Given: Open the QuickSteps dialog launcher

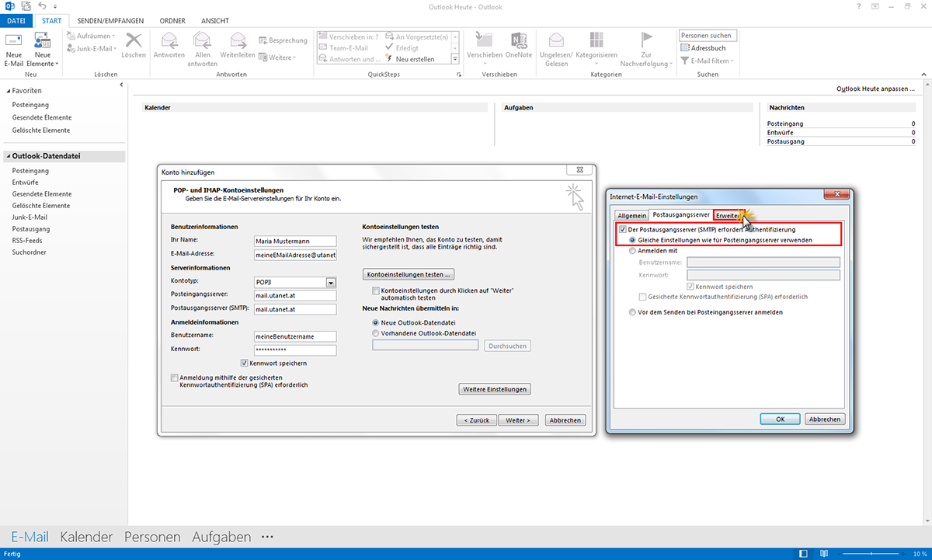Looking at the screenshot, I should pyautogui.click(x=459, y=75).
